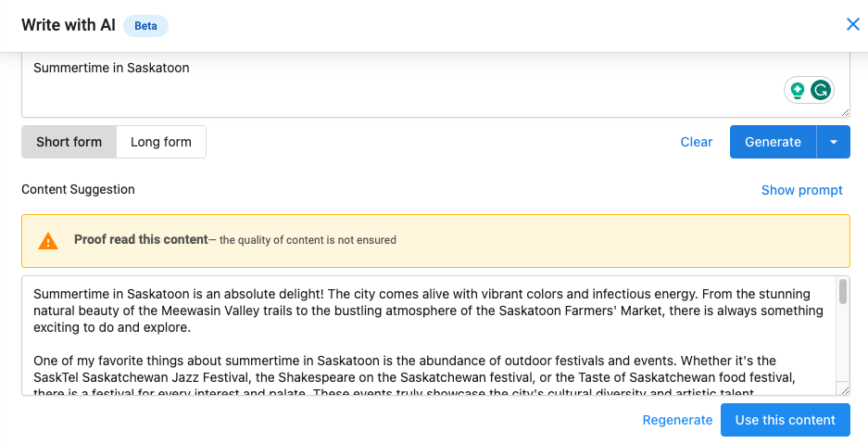
Task: Click the Beta badge
Action: (145, 25)
